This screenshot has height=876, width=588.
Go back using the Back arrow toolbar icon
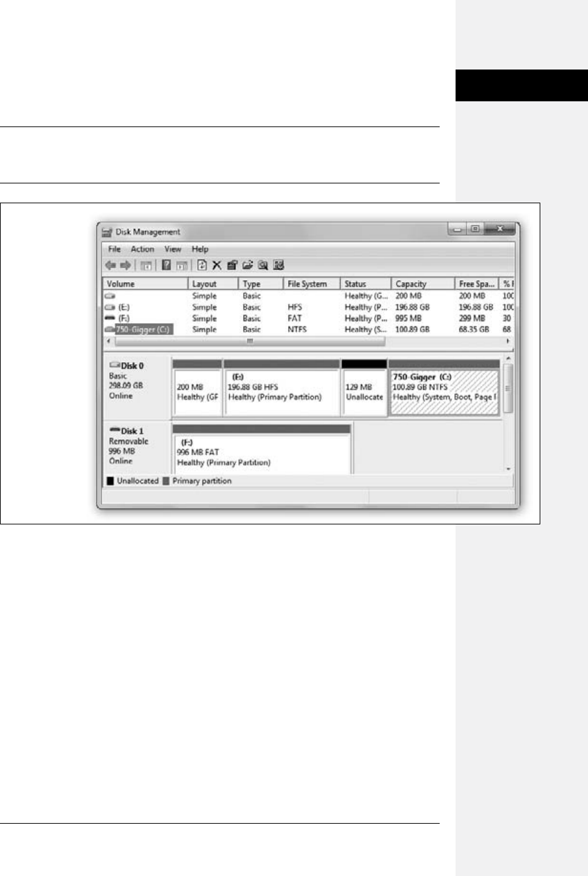[110, 266]
